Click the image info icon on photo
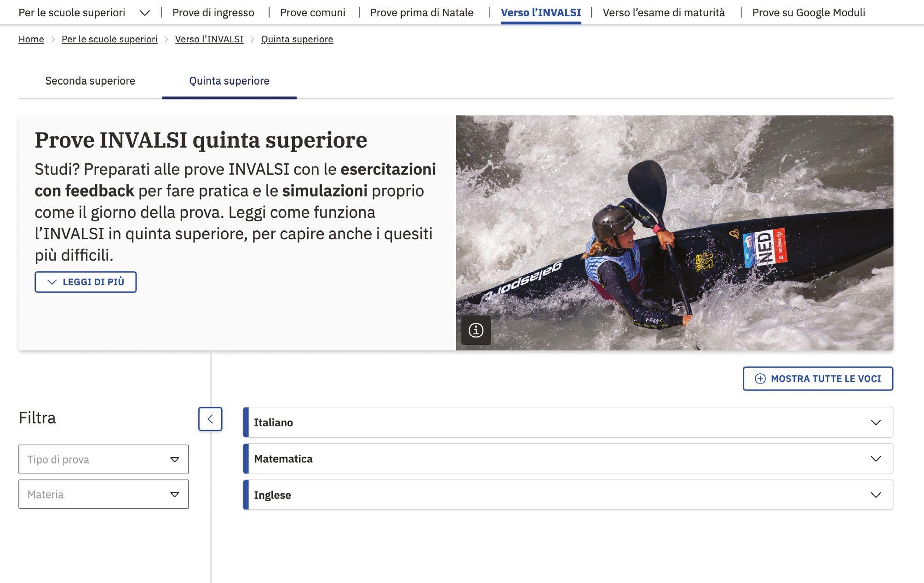The width and height of the screenshot is (924, 583). (x=476, y=330)
